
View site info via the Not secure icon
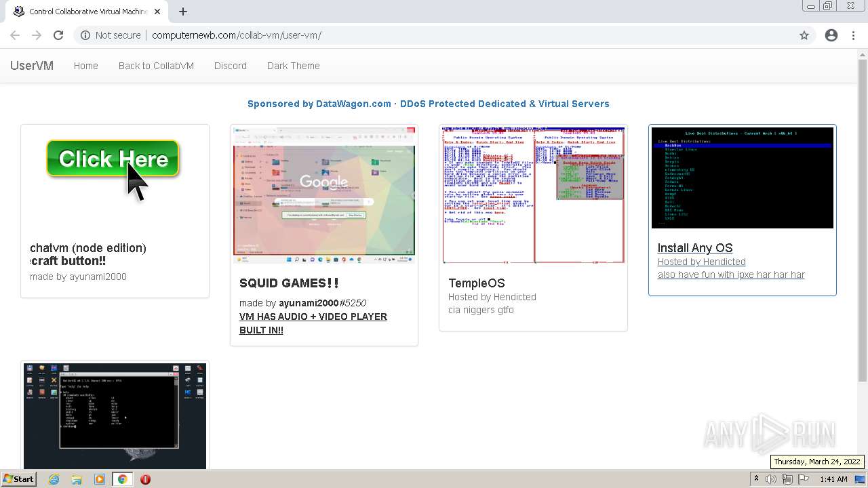tap(85, 35)
